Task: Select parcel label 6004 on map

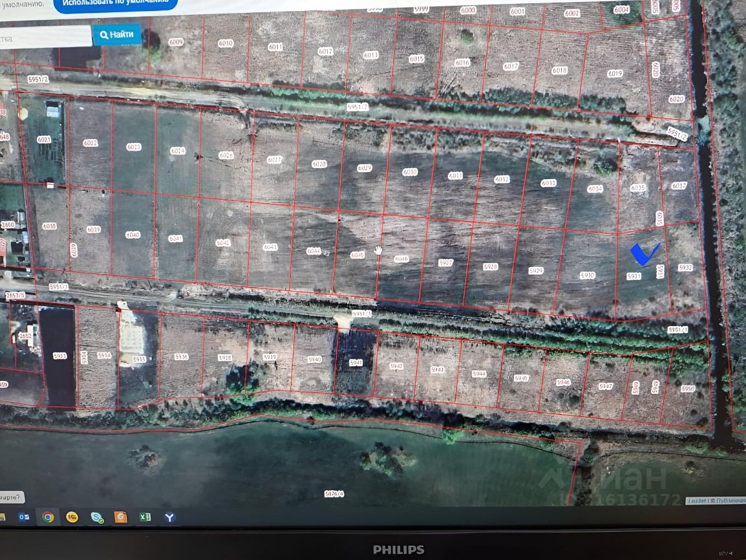Action: pos(621,10)
